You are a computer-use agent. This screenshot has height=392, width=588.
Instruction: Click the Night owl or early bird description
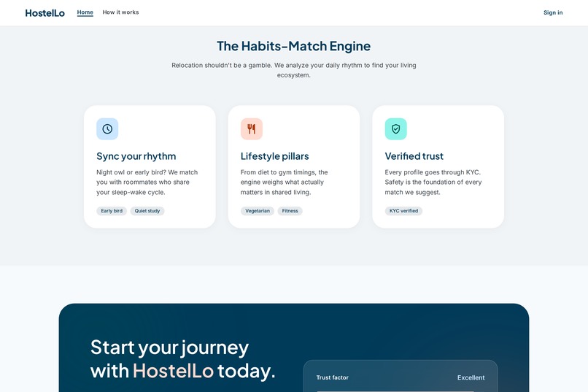(x=147, y=182)
